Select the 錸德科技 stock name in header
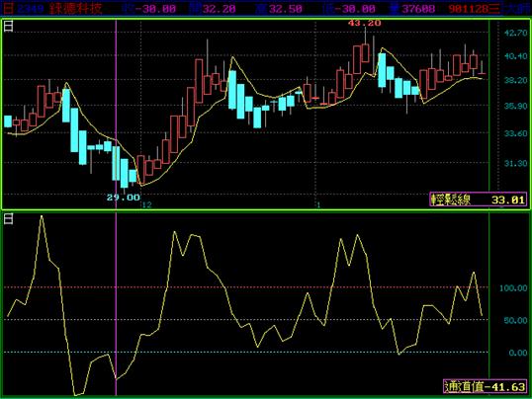The image size is (532, 399). 76,8
